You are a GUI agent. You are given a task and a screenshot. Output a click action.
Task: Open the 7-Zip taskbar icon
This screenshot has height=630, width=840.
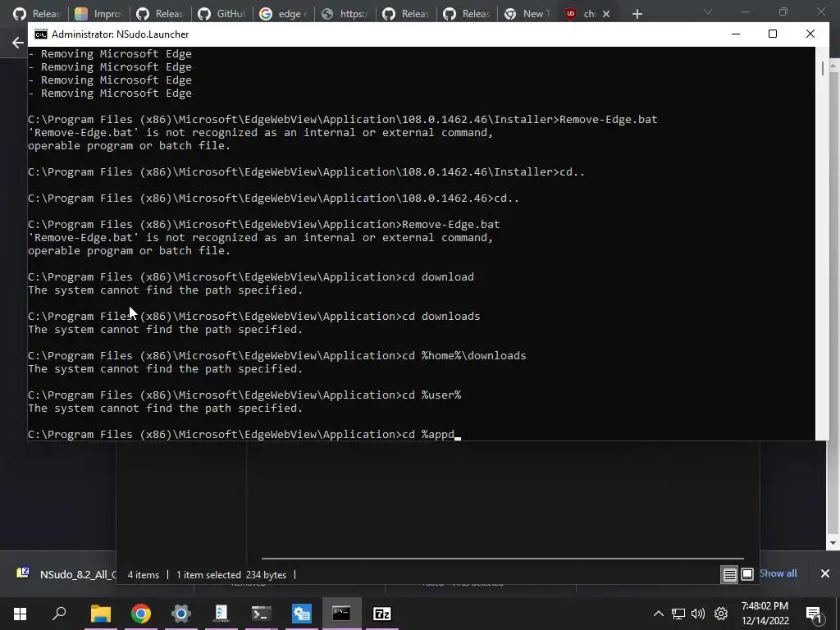[382, 614]
